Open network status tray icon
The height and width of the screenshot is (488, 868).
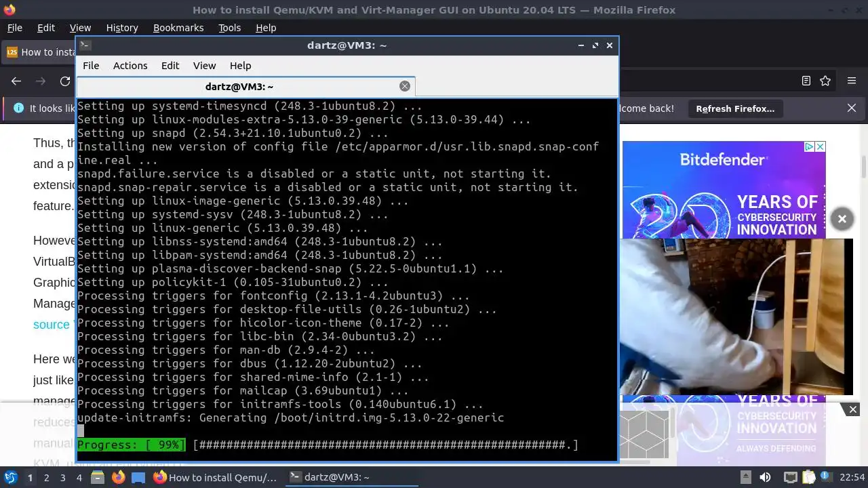click(789, 477)
